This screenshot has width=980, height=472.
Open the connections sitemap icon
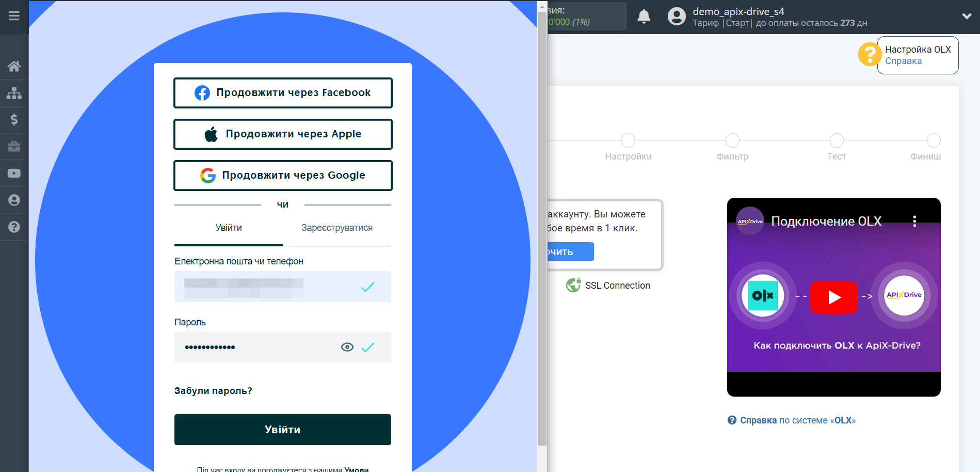(14, 93)
